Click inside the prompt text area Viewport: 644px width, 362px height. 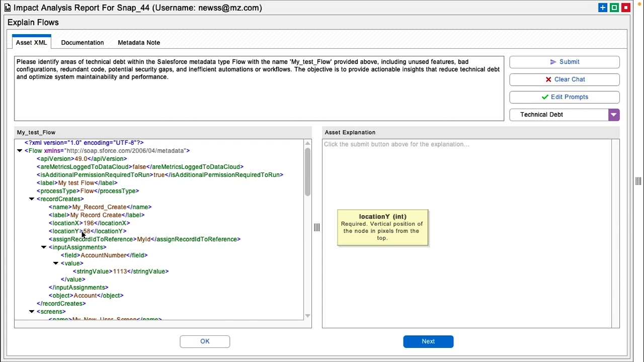click(x=259, y=88)
